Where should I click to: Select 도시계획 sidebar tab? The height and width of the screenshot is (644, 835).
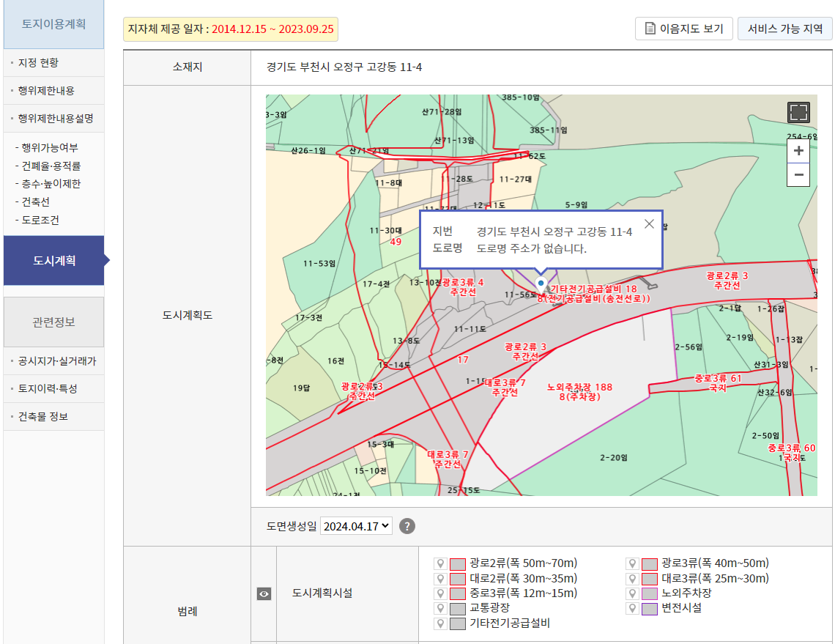coord(53,261)
